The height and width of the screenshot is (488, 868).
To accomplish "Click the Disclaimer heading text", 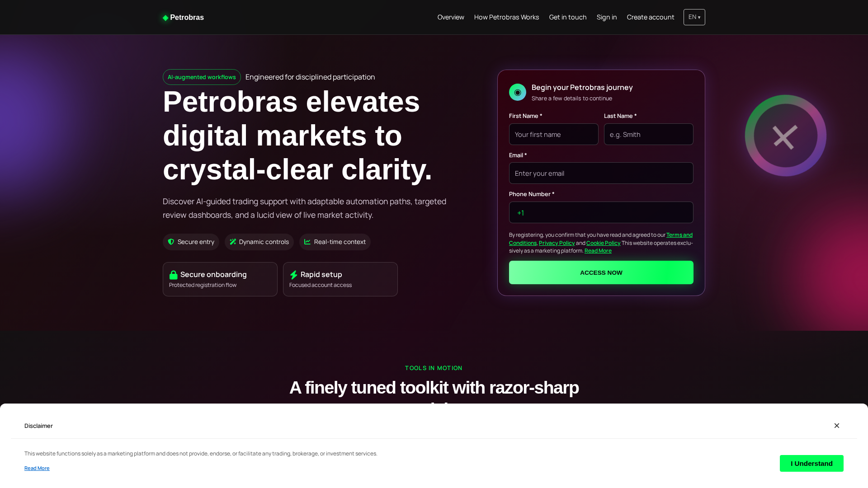I will pos(38,426).
